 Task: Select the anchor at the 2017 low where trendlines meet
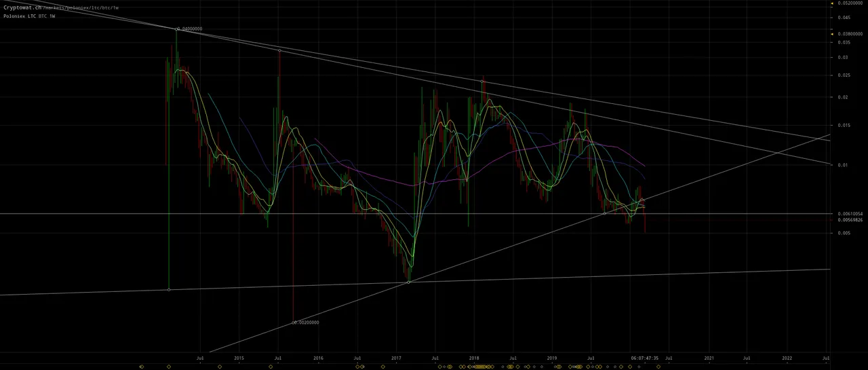409,282
